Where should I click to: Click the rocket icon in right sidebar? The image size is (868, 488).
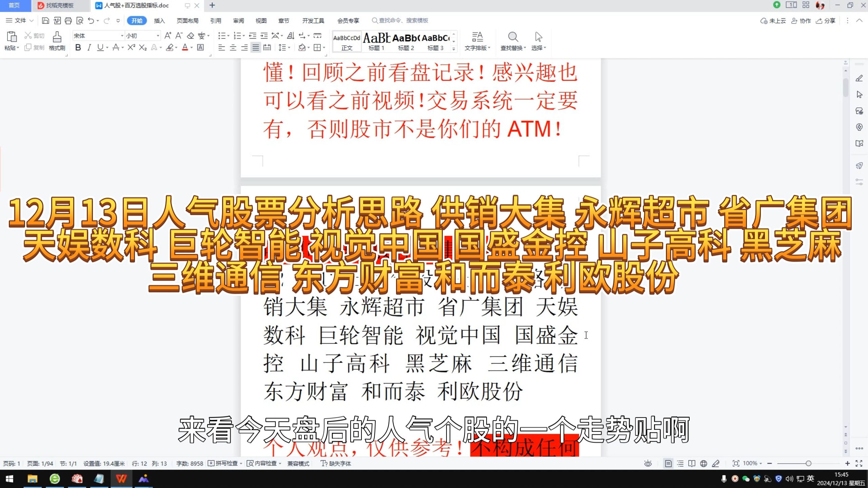tap(859, 166)
